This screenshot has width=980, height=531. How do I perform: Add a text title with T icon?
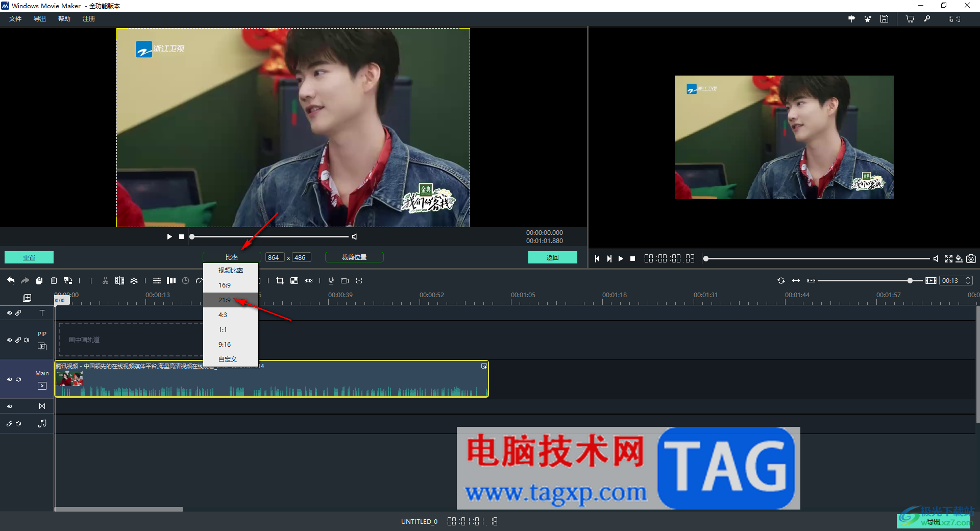91,280
